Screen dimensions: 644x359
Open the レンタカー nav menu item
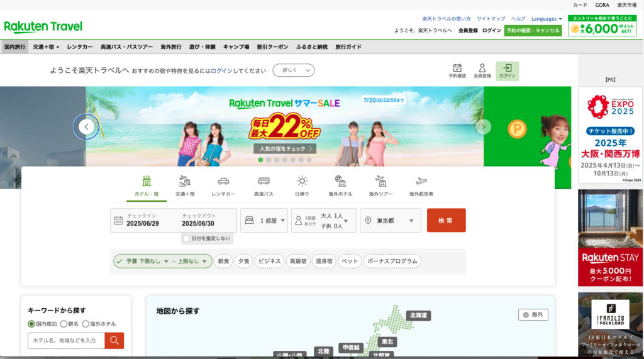click(80, 47)
